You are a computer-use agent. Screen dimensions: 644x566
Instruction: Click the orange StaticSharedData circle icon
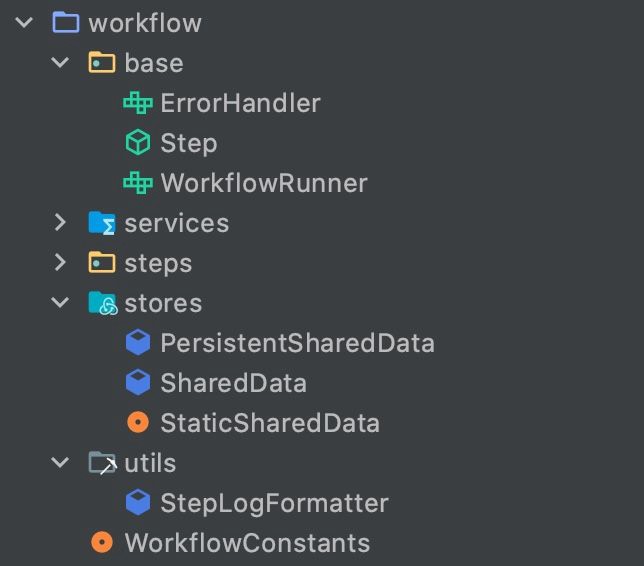138,422
